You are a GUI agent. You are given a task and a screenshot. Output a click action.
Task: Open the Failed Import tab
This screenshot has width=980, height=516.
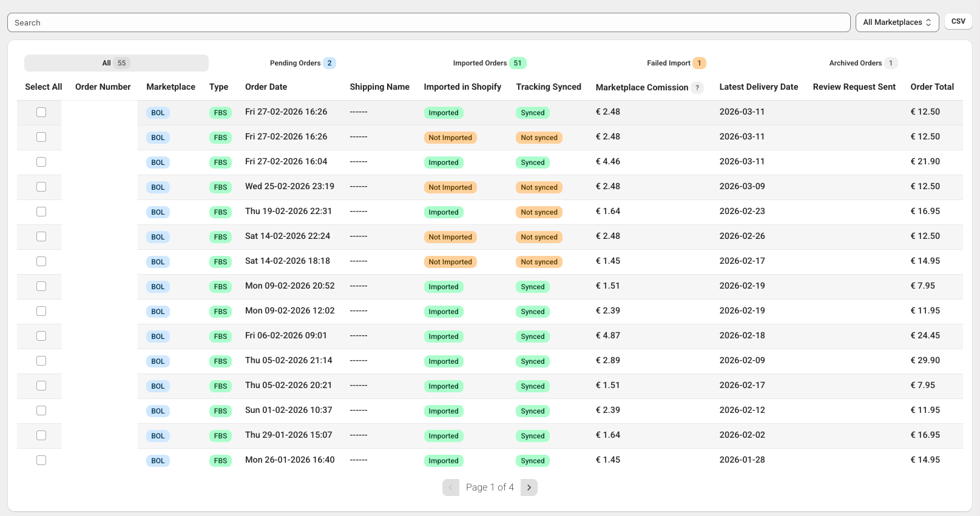[676, 63]
